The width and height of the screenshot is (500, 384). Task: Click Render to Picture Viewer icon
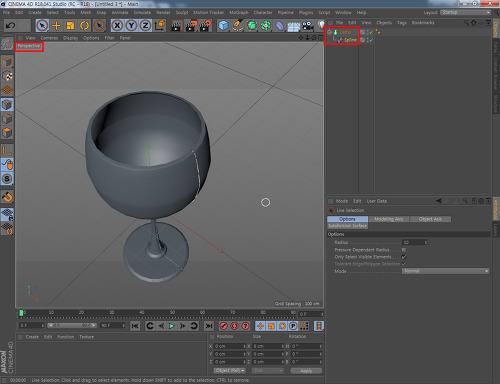191,26
